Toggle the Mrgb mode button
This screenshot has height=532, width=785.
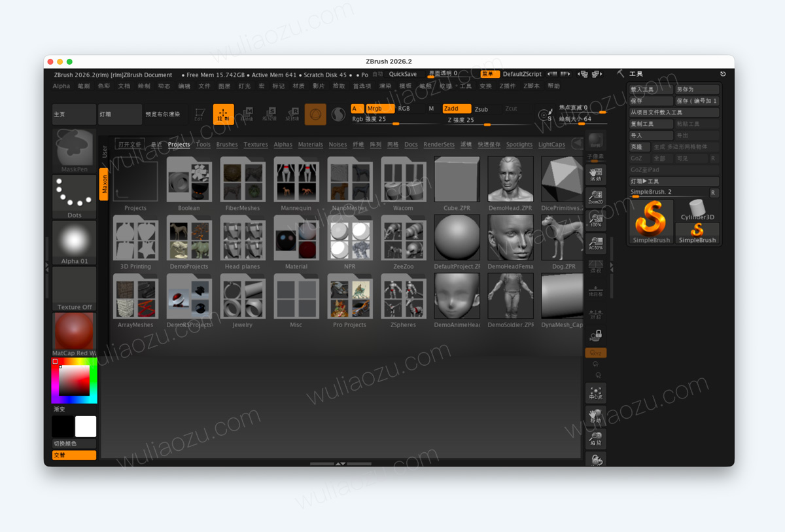[x=379, y=109]
